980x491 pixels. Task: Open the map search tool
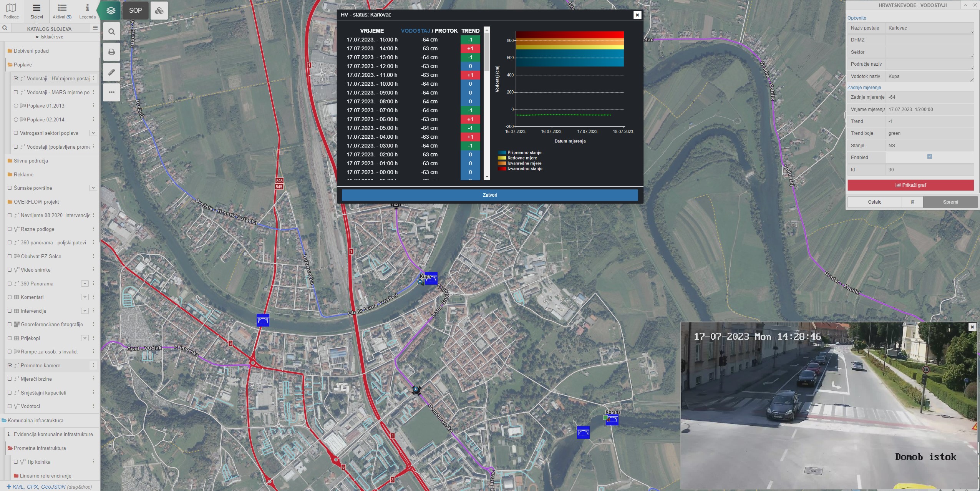coord(111,32)
